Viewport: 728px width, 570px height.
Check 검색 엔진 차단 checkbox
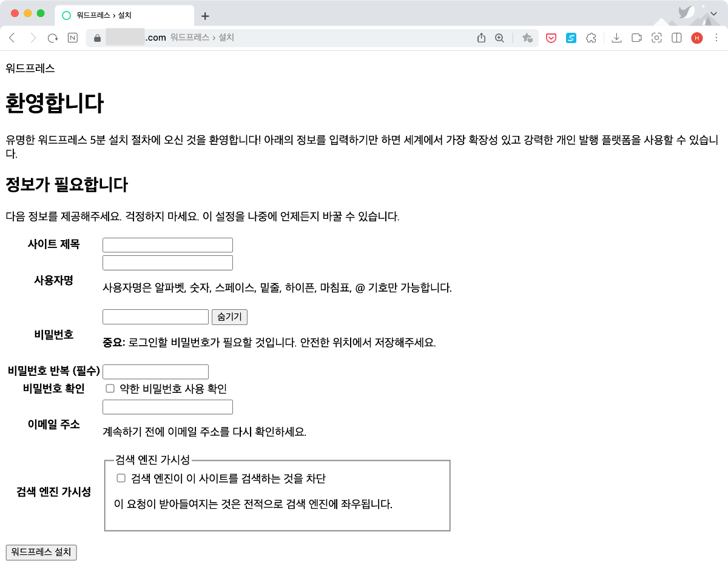click(x=121, y=478)
